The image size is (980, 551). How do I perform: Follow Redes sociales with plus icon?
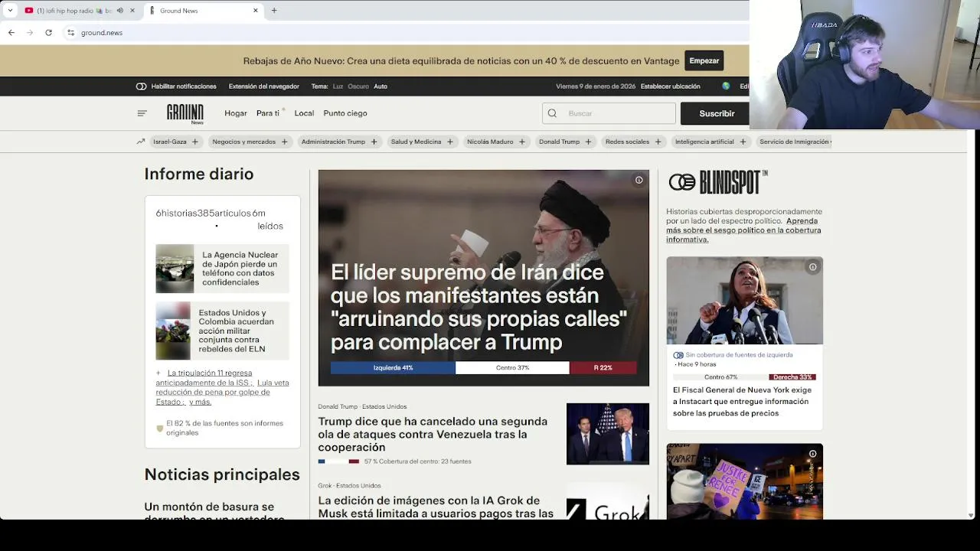click(x=658, y=142)
